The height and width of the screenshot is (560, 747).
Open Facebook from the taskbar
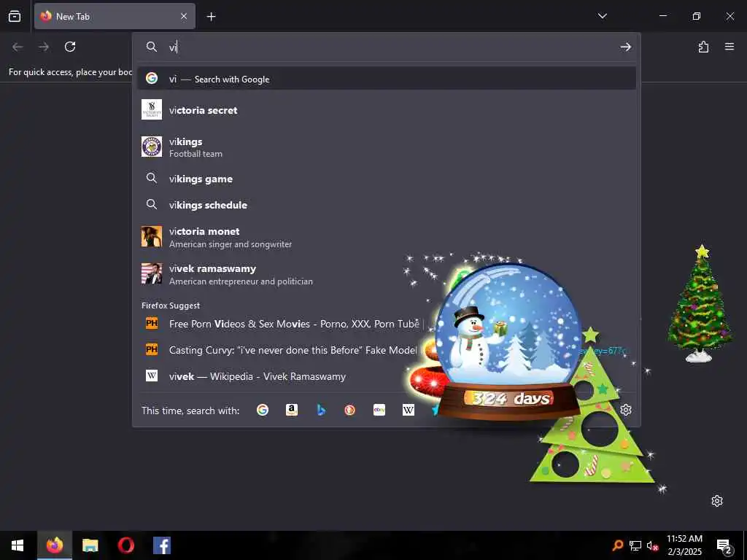pyautogui.click(x=162, y=545)
